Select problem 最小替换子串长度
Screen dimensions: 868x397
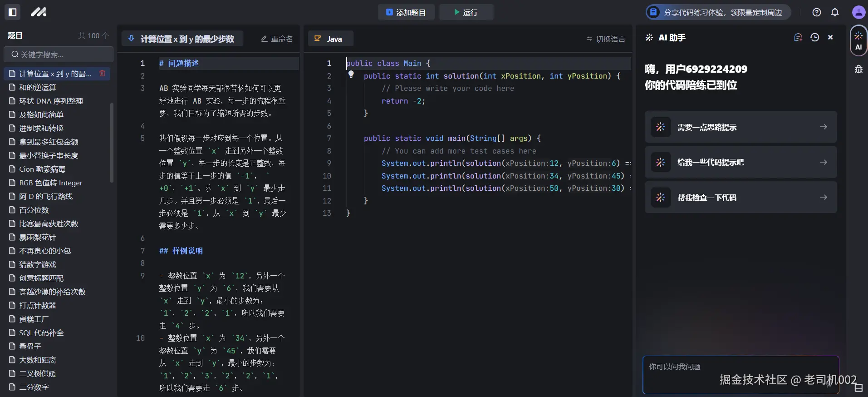[x=57, y=155]
